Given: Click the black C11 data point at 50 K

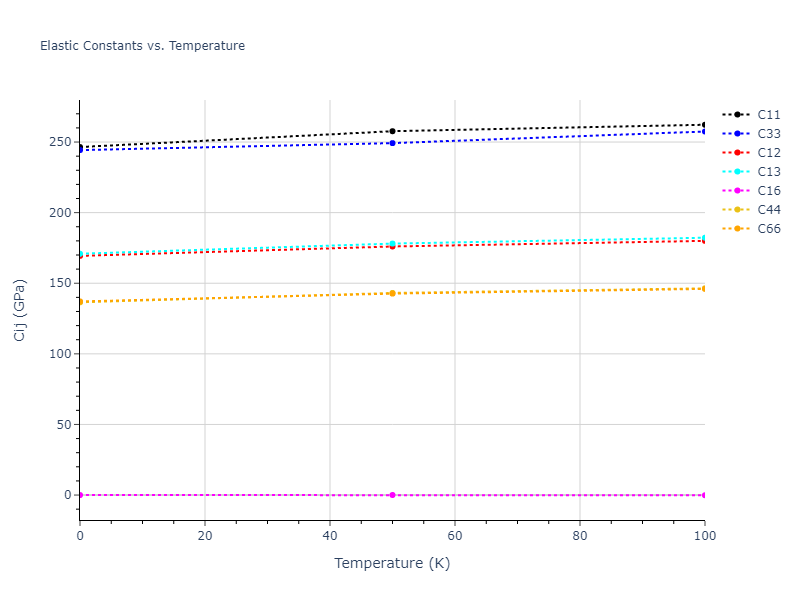Looking at the screenshot, I should click(392, 131).
